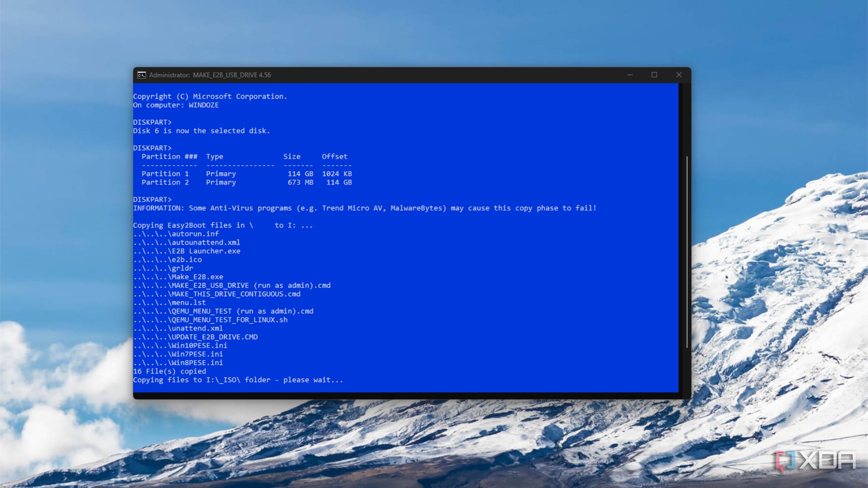Click the line 'On computer: WINDOZE'

176,105
